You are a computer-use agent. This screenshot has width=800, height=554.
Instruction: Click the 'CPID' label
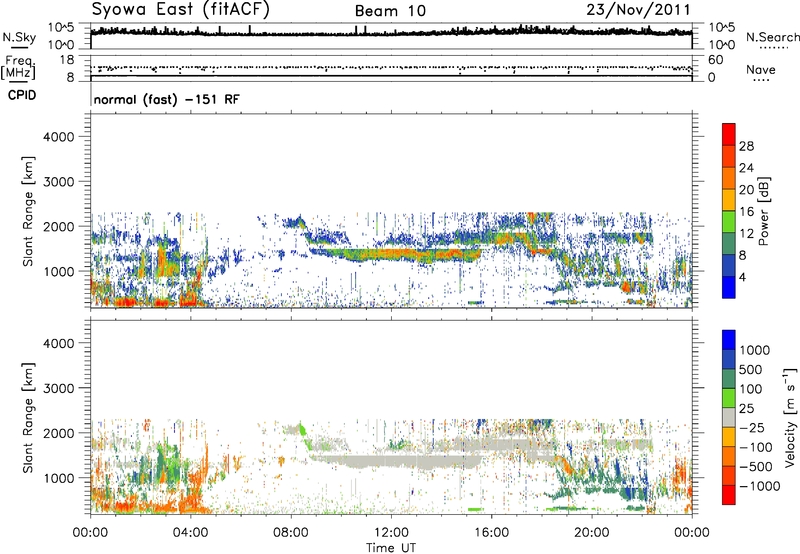pos(22,95)
